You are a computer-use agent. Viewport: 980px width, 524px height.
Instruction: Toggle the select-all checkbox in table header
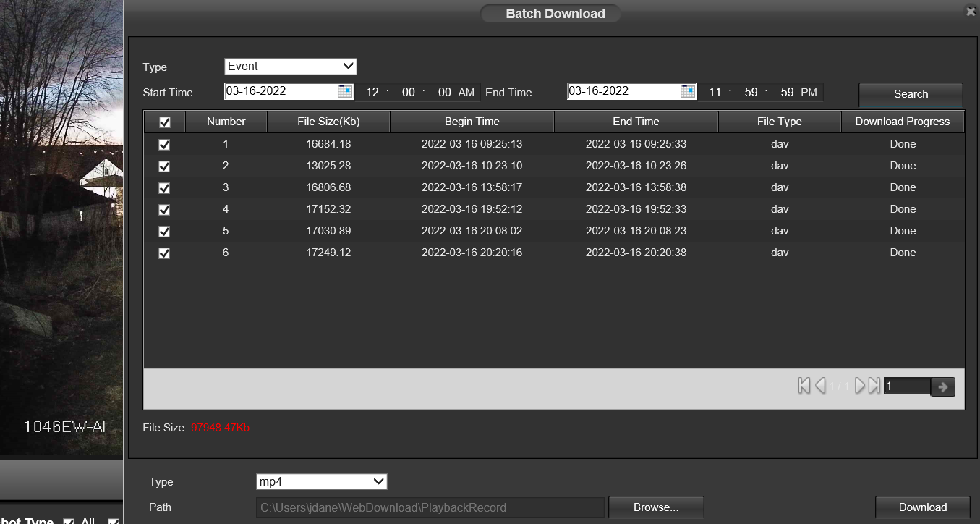(x=164, y=122)
